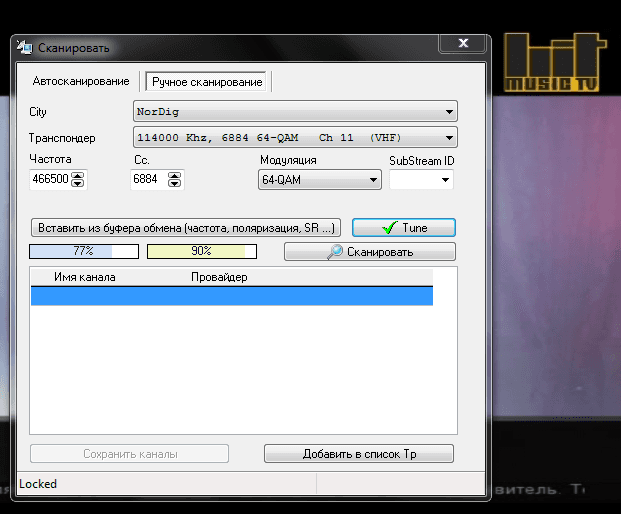Viewport: 621px width, 514px height.
Task: Increase Сс. value with up arrow
Action: pos(174,176)
